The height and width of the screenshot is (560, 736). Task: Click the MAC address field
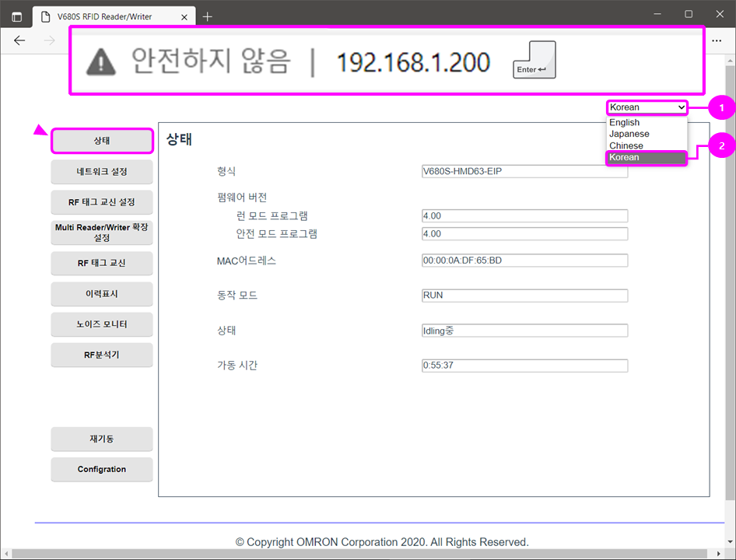(x=524, y=261)
